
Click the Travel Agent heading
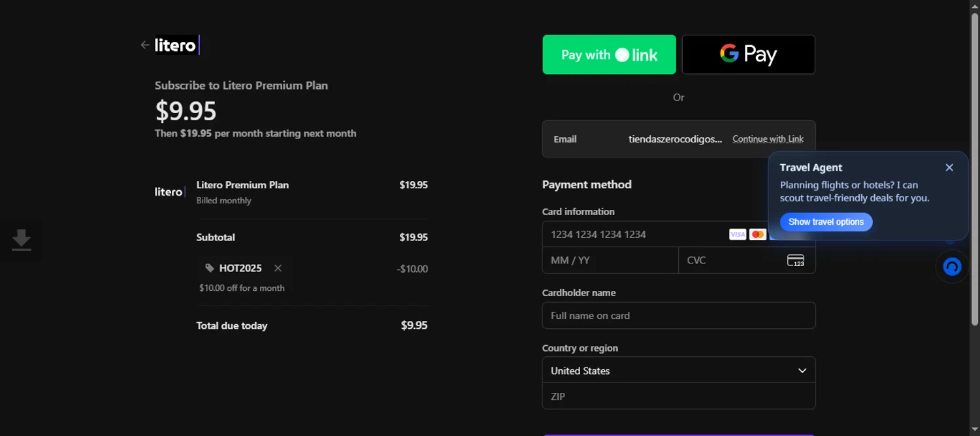tap(811, 167)
